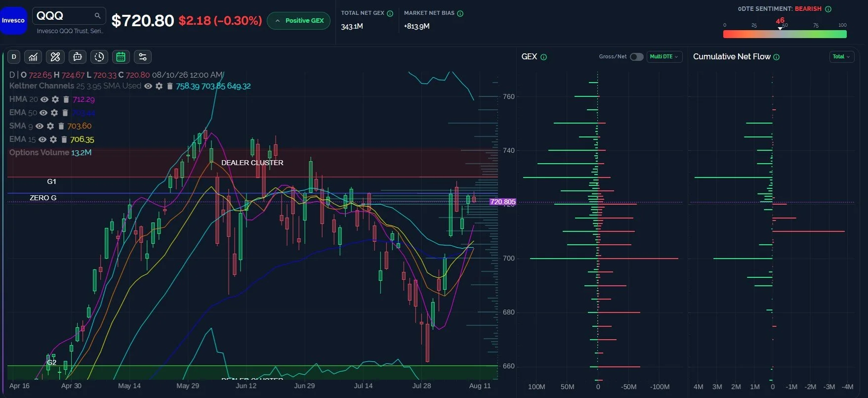Click the G2 level label
The height and width of the screenshot is (398, 868).
(x=51, y=362)
